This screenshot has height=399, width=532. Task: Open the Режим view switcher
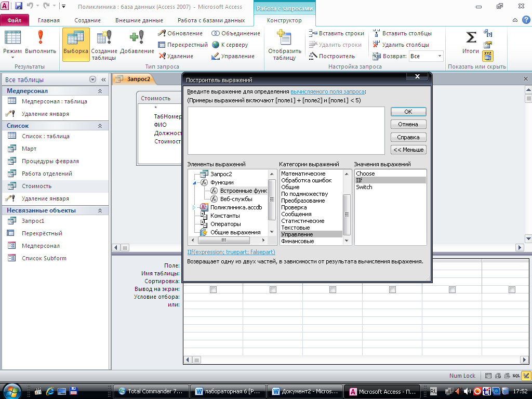click(12, 44)
